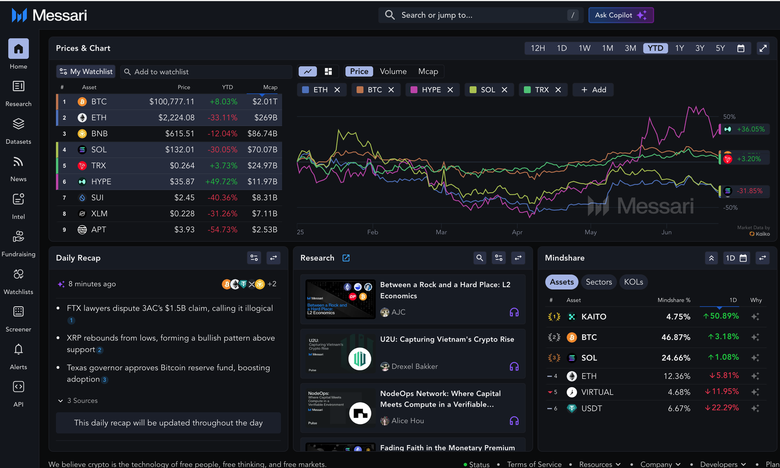Open the chart custom date calendar icon
Image resolution: width=780 pixels, height=468 pixels.
(x=741, y=48)
